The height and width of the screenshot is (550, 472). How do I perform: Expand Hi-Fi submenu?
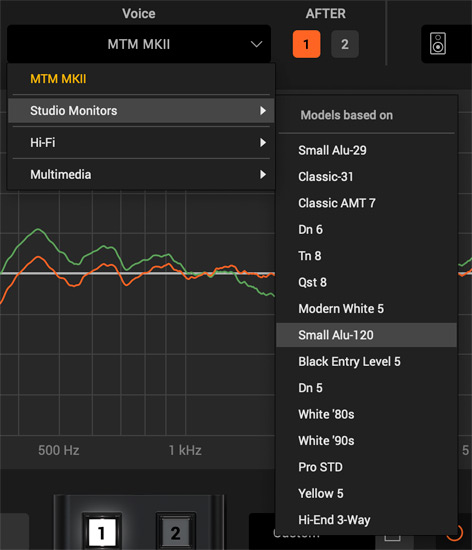tap(141, 143)
